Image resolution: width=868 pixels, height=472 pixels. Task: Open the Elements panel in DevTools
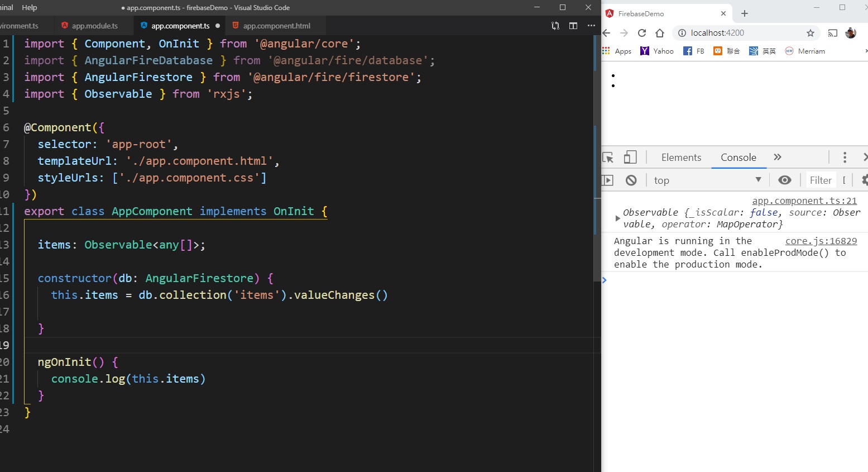[x=680, y=157]
